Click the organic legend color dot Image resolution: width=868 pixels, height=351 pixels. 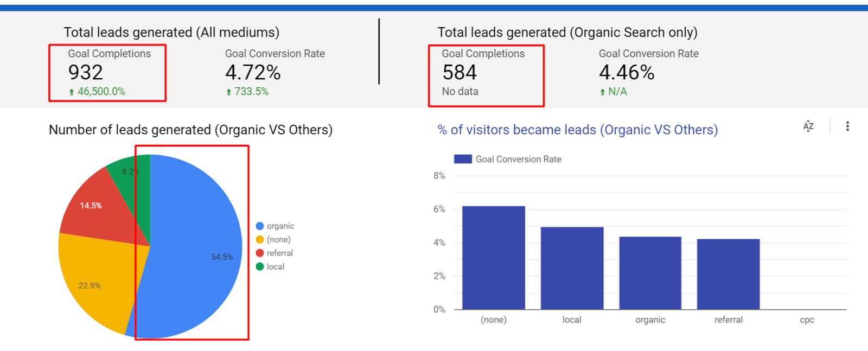[260, 226]
